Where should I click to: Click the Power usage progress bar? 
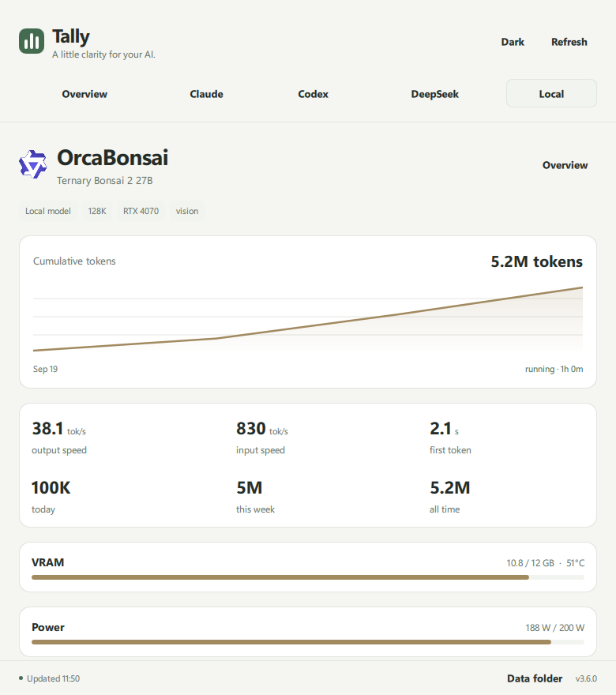tap(308, 642)
